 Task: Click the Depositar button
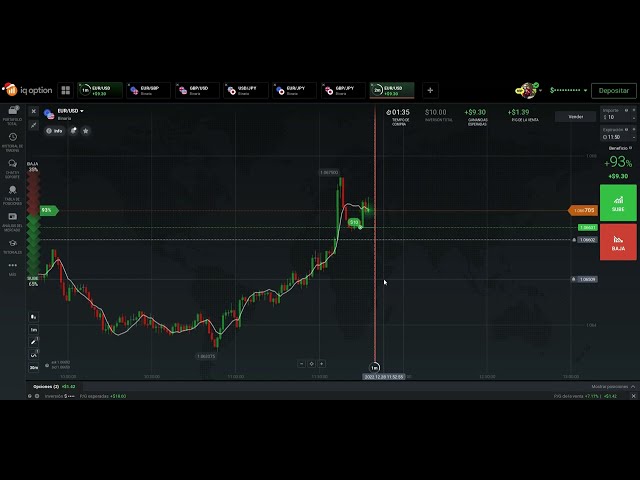point(613,90)
